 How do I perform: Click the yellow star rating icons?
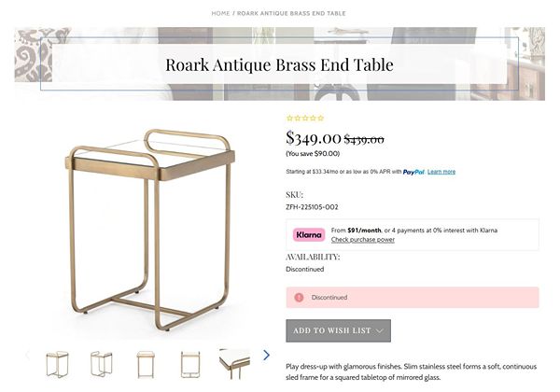(305, 119)
